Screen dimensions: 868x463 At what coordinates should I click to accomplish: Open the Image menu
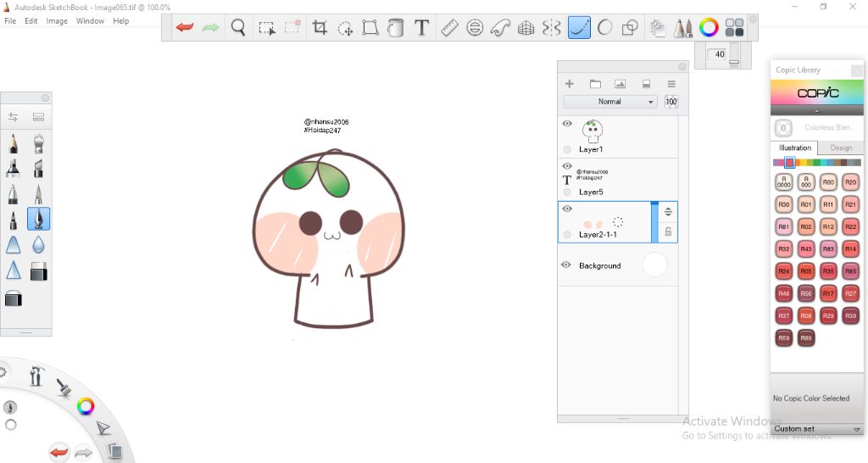(57, 21)
